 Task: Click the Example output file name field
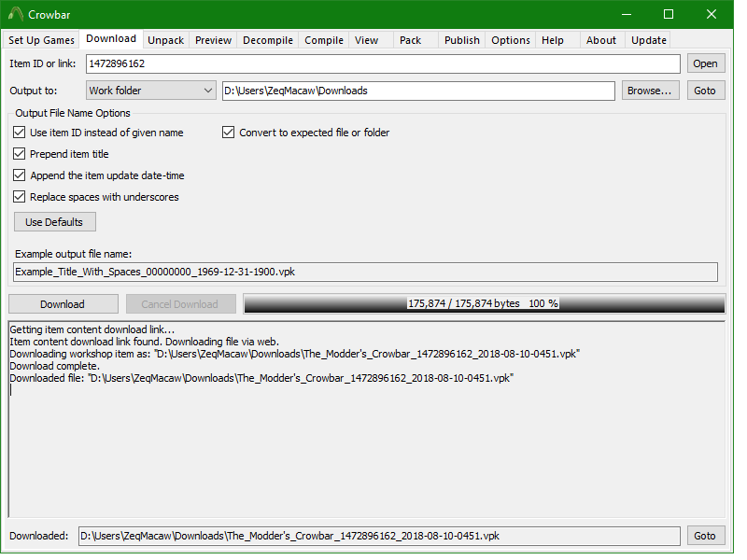(365, 272)
